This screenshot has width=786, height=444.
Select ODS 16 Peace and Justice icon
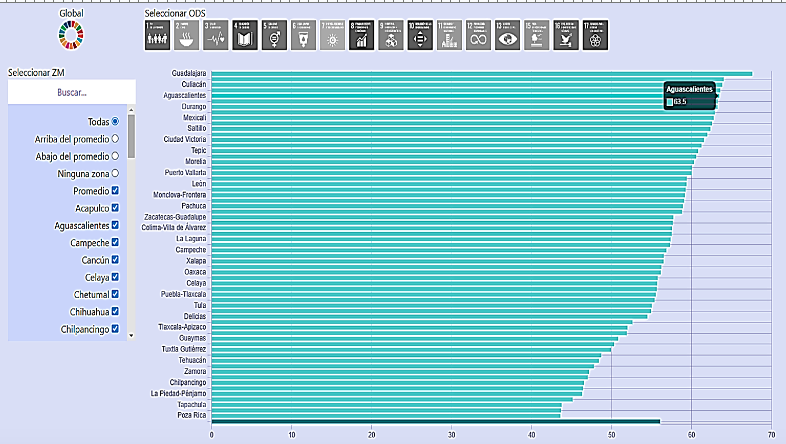point(565,35)
